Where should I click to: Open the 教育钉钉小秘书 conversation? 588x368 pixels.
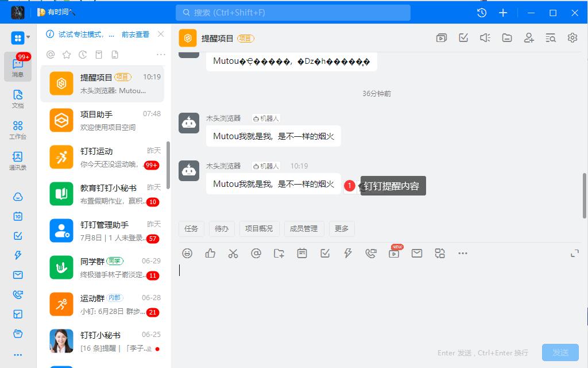[x=102, y=194]
